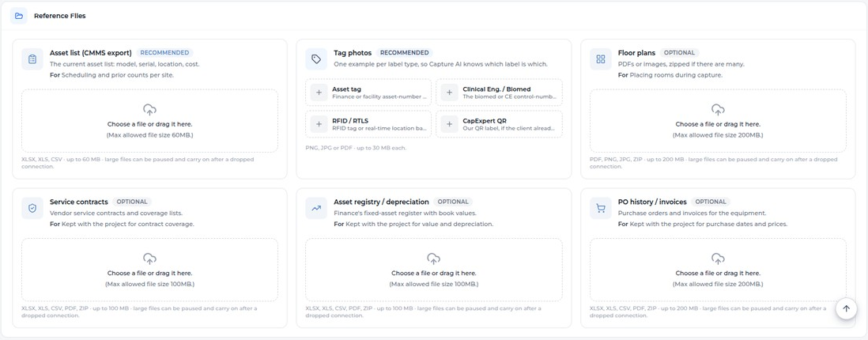Click the plus icon beside Asset tag
Image resolution: width=868 pixels, height=340 pixels.
tap(319, 93)
